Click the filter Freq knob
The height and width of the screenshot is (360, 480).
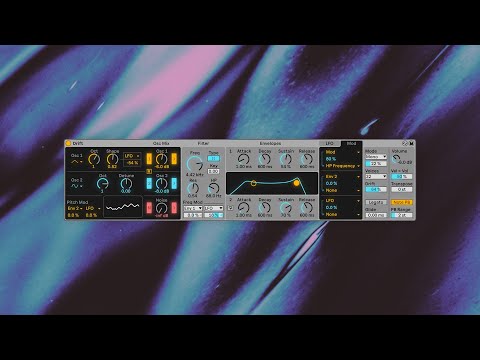(x=195, y=164)
